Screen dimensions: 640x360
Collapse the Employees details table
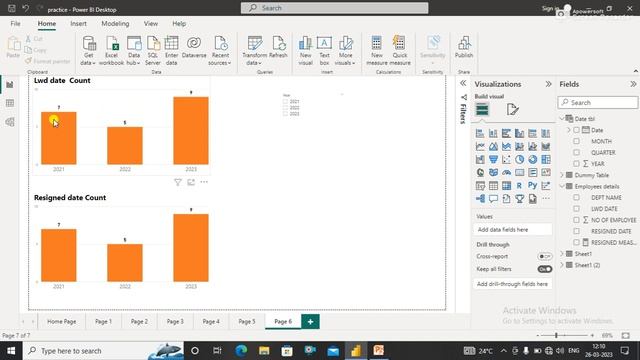(x=562, y=186)
